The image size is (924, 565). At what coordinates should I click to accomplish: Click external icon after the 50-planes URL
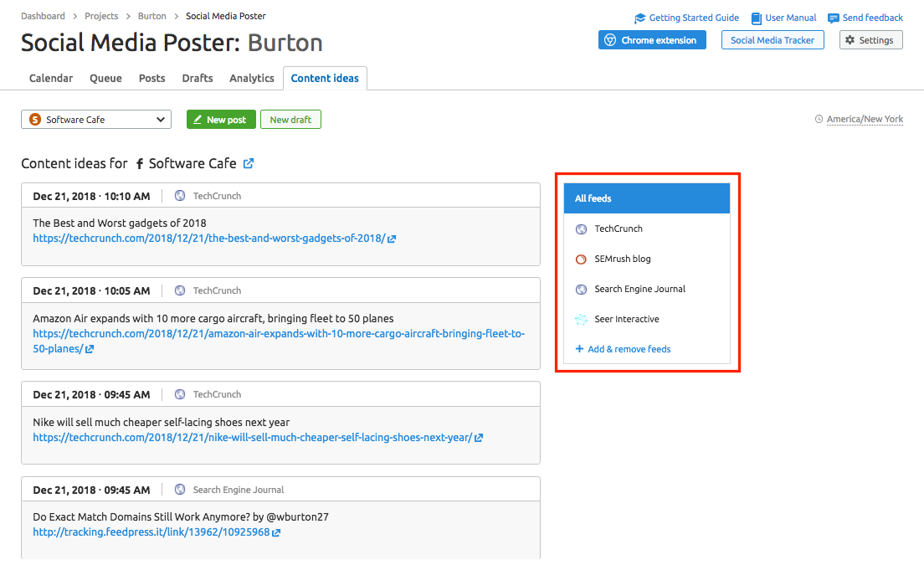point(90,349)
